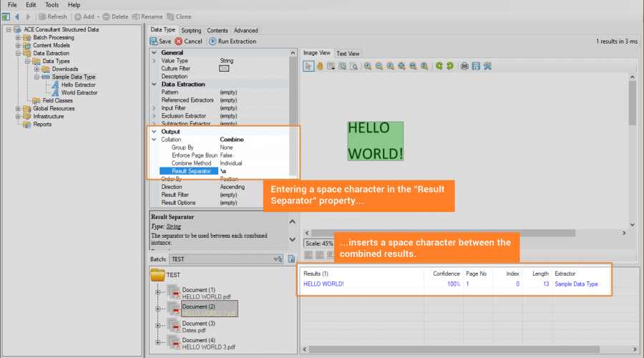This screenshot has width=644, height=358.
Task: Click the save image disk icon
Action: click(476, 66)
